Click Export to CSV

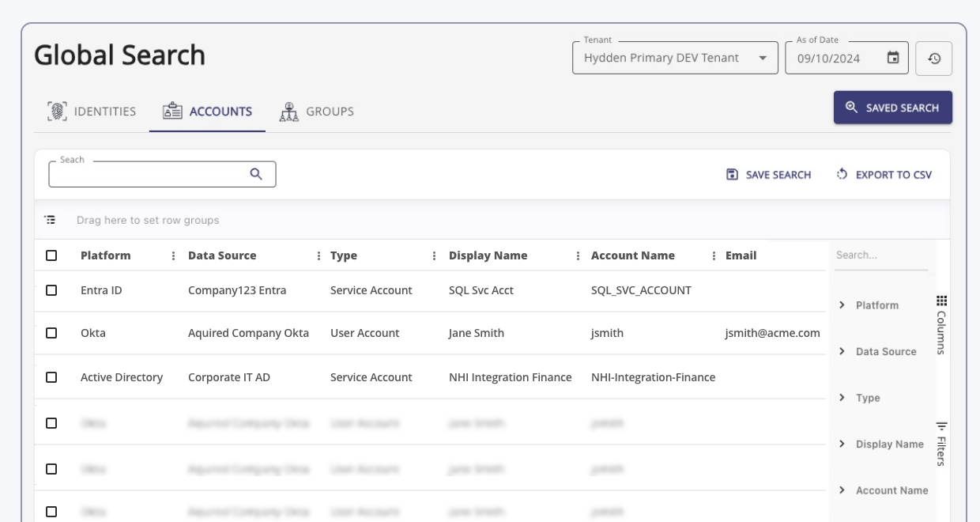point(884,175)
